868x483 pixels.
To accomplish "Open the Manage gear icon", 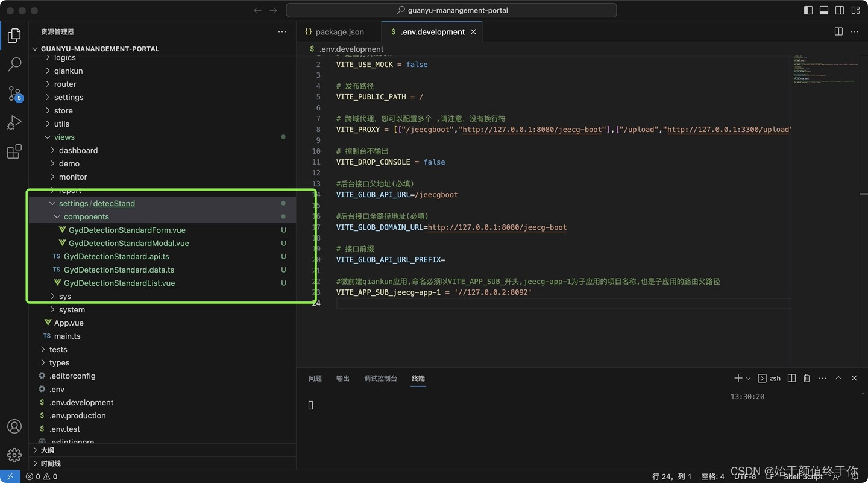I will point(14,455).
